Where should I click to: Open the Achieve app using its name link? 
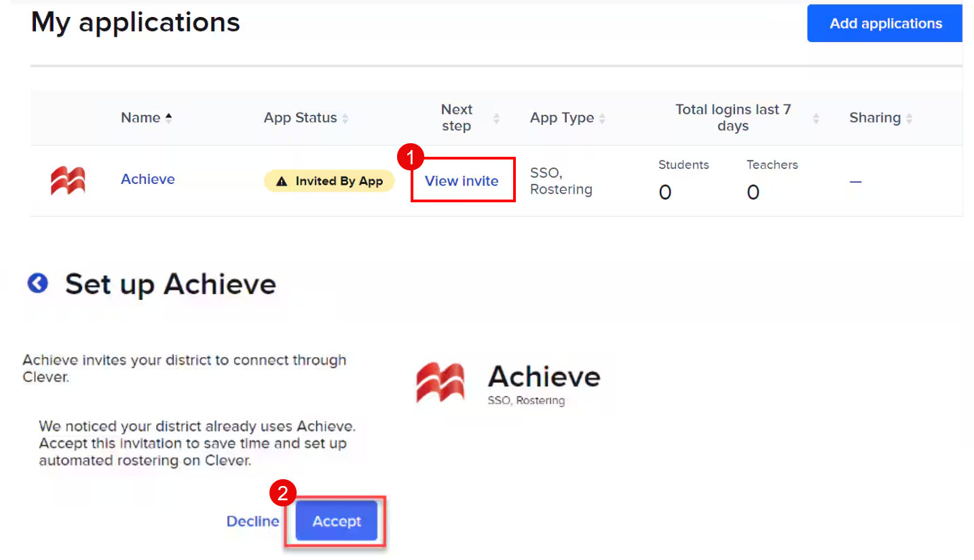(x=147, y=179)
